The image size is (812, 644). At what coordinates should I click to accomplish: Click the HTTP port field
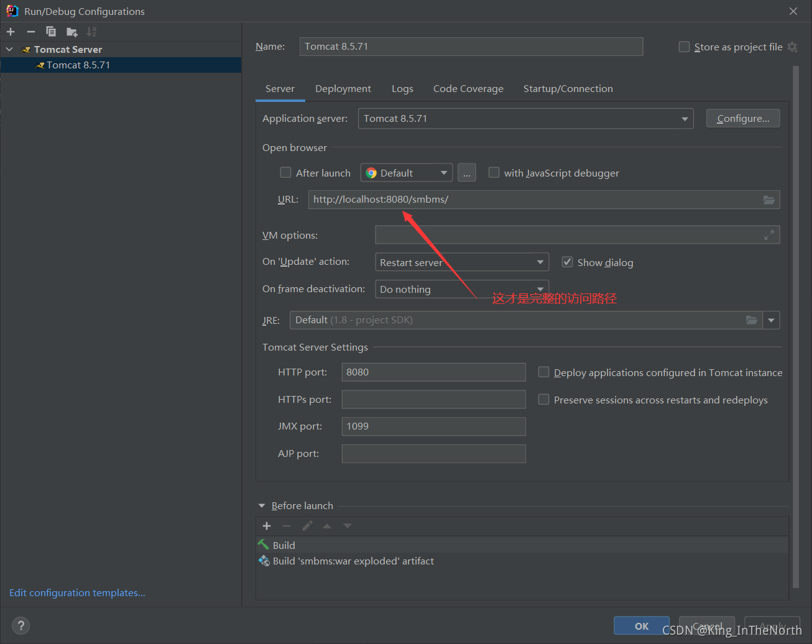click(433, 372)
